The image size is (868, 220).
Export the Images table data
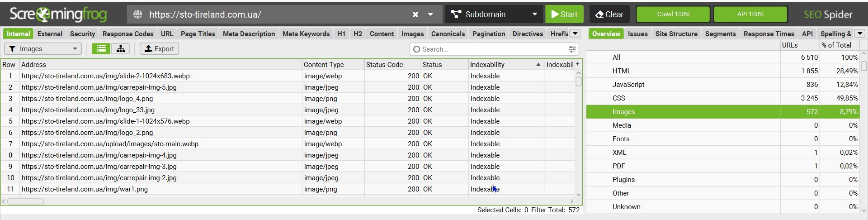tap(159, 49)
